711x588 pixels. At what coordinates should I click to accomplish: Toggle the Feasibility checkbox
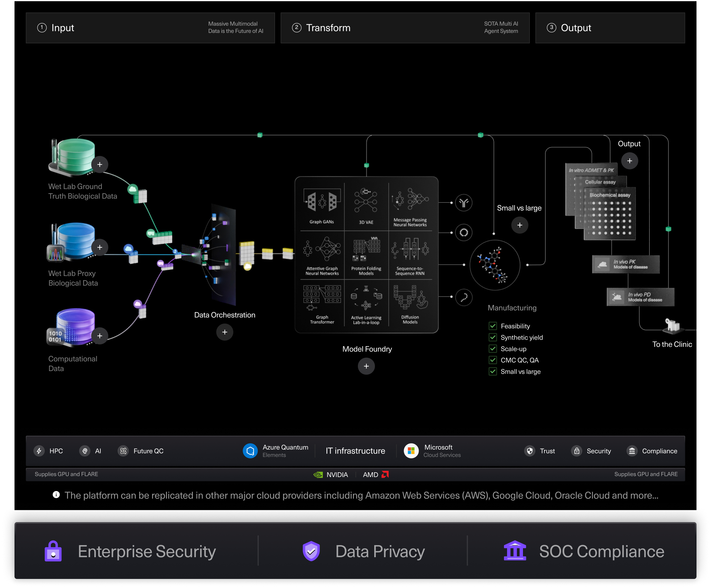click(x=493, y=326)
